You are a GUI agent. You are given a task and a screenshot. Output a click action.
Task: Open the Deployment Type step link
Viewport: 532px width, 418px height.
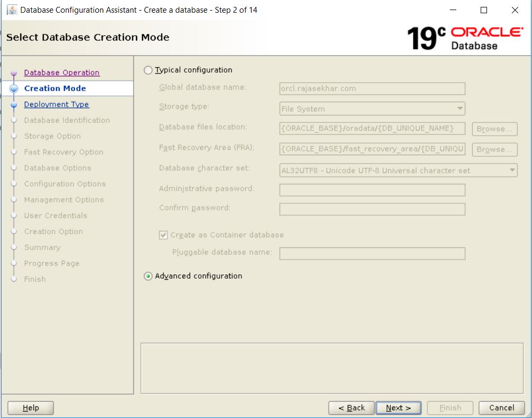point(56,104)
